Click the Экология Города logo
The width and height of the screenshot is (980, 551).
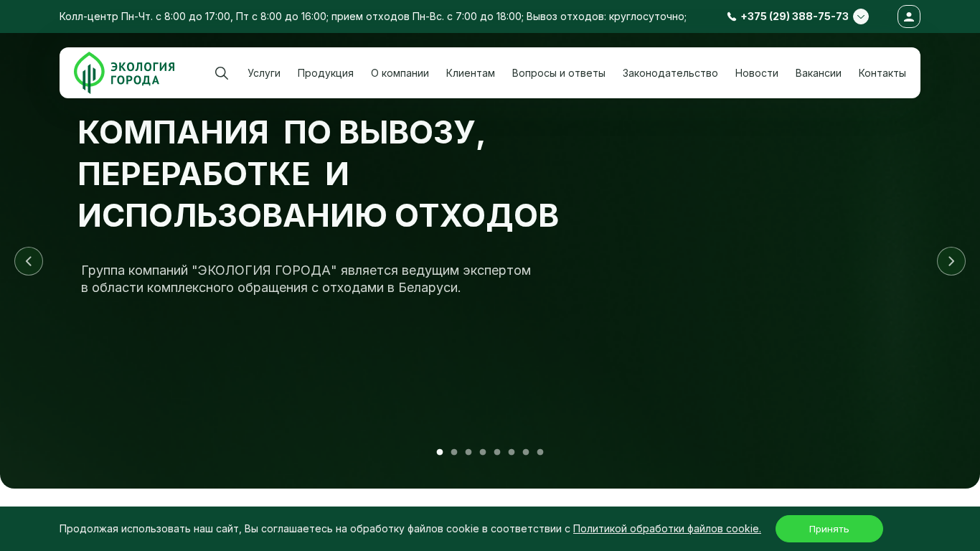point(124,73)
